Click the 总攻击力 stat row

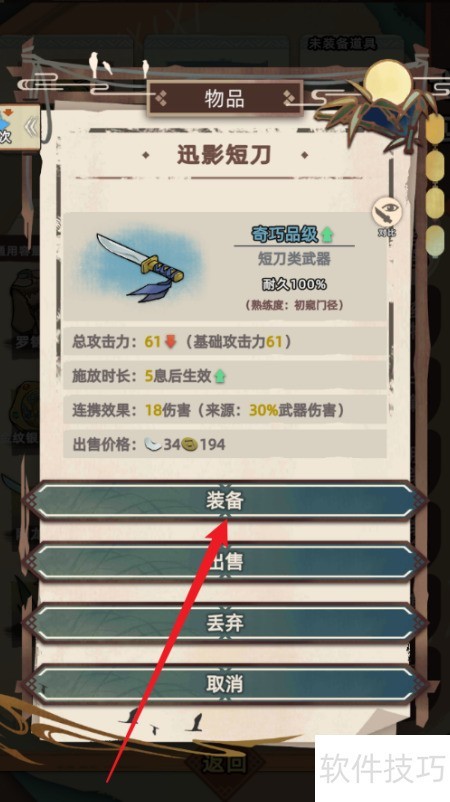pyautogui.click(x=225, y=342)
